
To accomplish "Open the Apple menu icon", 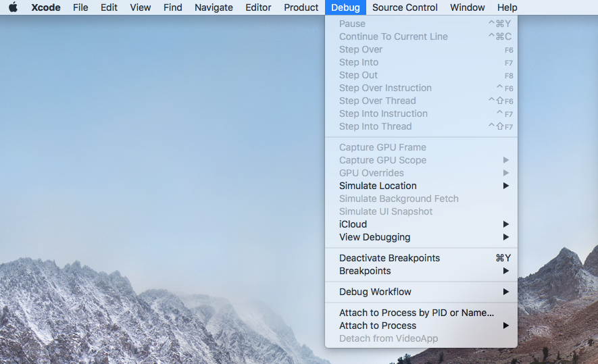I will coord(13,7).
